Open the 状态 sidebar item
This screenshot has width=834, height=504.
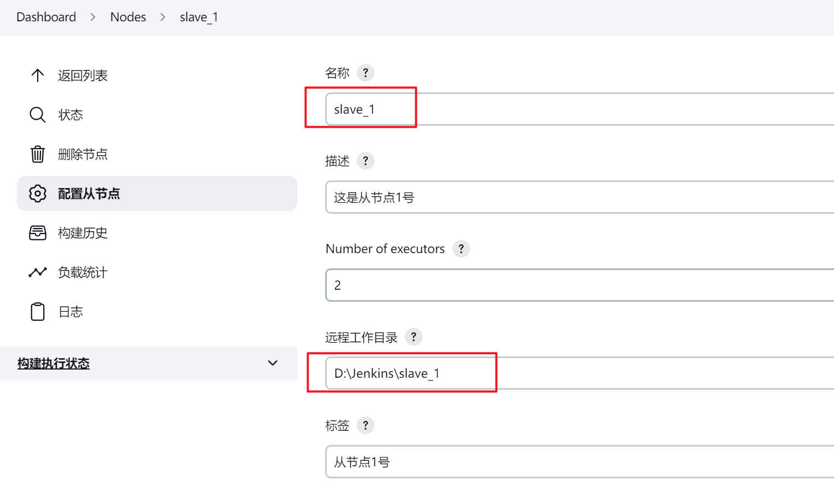click(157, 115)
